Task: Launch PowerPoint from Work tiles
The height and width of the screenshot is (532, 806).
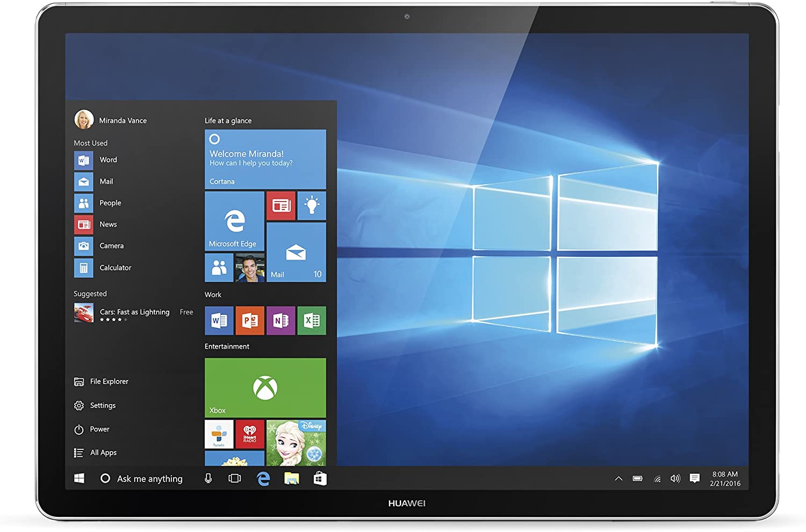Action: pyautogui.click(x=250, y=321)
